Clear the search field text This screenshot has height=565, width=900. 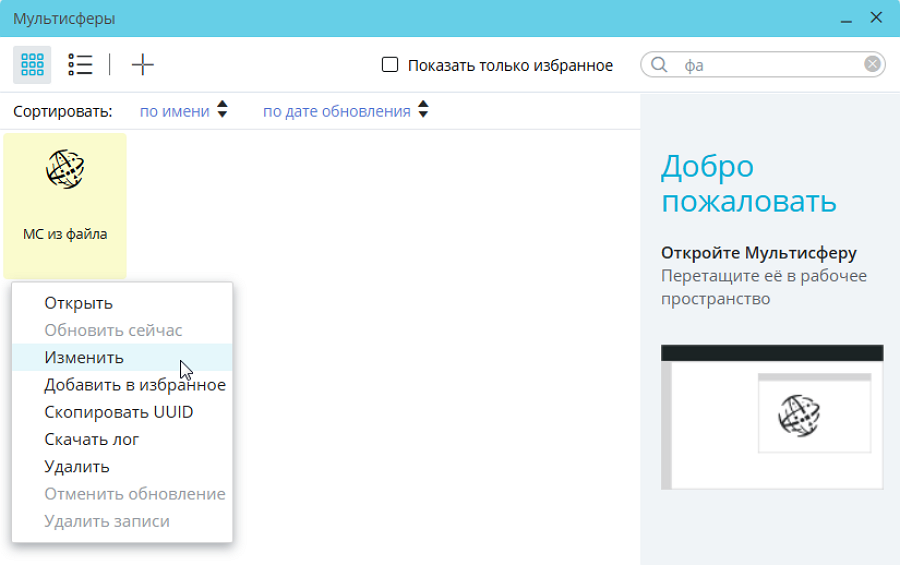coord(872,65)
